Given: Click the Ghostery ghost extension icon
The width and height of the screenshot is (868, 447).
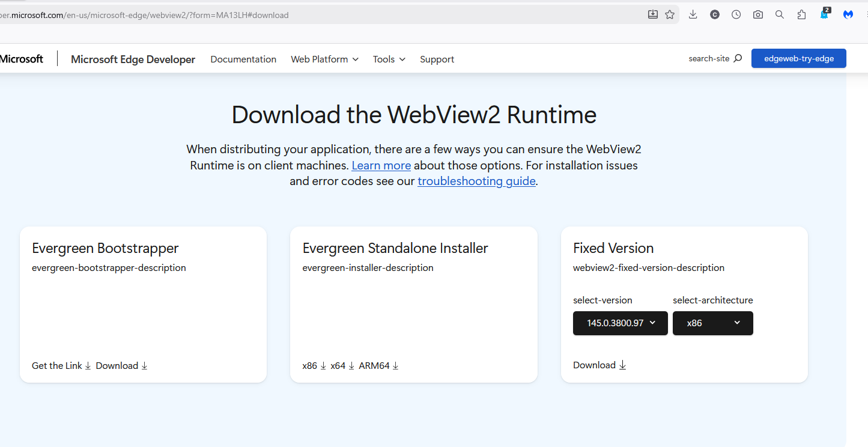Looking at the screenshot, I should (825, 14).
